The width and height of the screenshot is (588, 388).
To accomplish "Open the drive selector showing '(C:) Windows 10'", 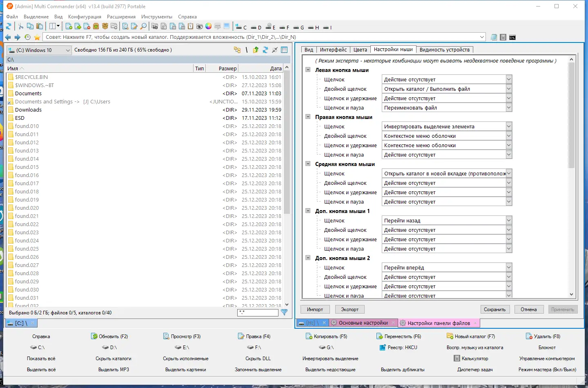I will [39, 50].
